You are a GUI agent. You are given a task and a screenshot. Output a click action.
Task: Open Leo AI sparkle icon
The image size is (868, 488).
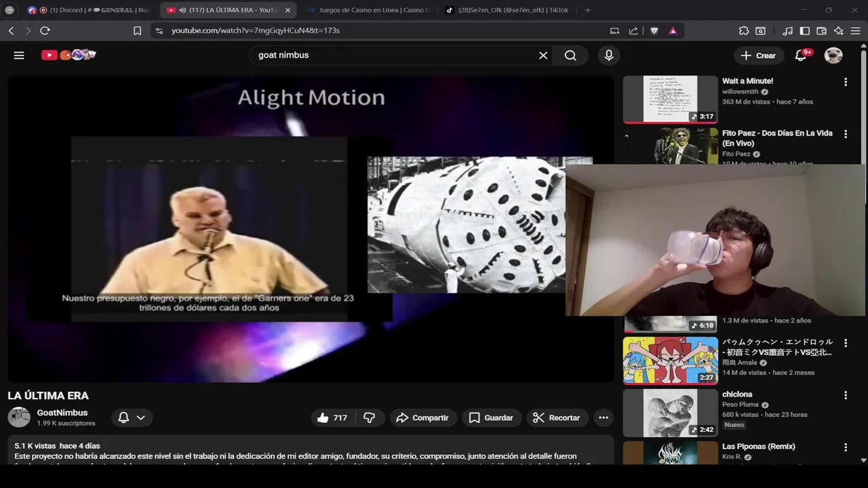click(839, 30)
